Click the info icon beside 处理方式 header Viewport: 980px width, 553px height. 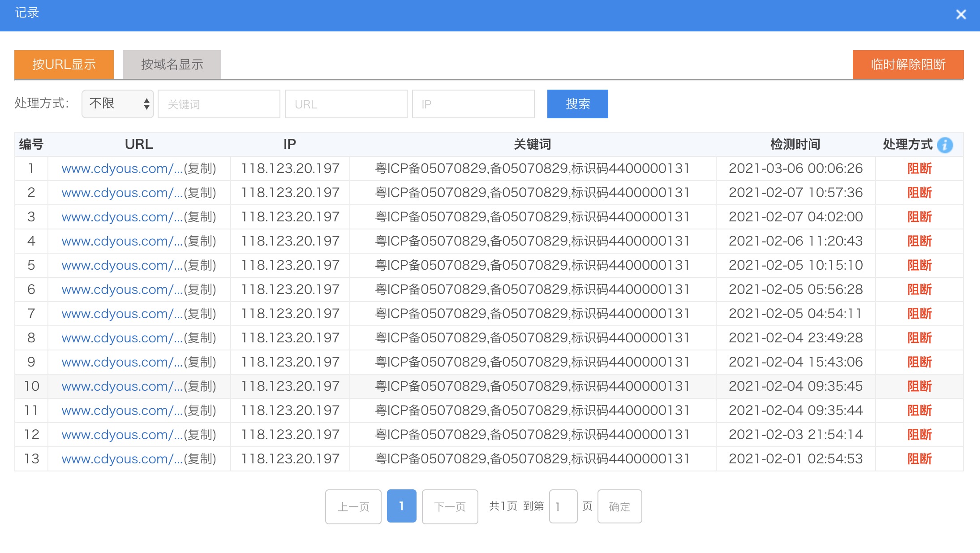coord(945,145)
